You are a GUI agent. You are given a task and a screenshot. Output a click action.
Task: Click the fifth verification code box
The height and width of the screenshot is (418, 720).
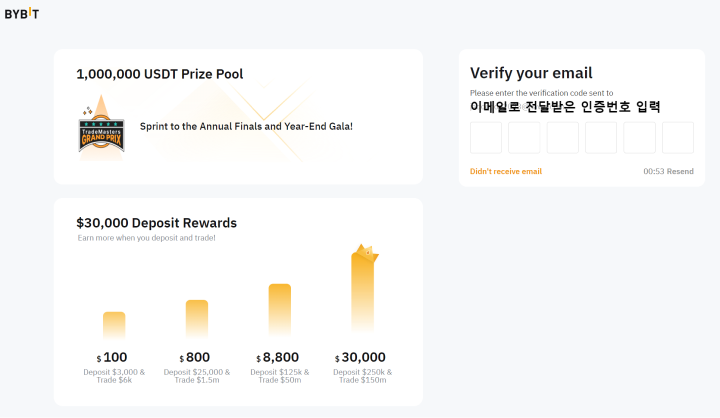click(x=640, y=138)
